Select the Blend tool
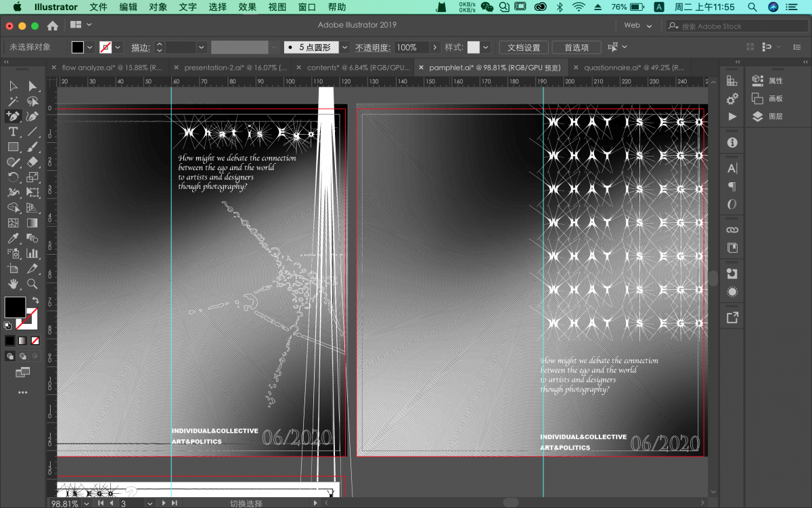 32,238
